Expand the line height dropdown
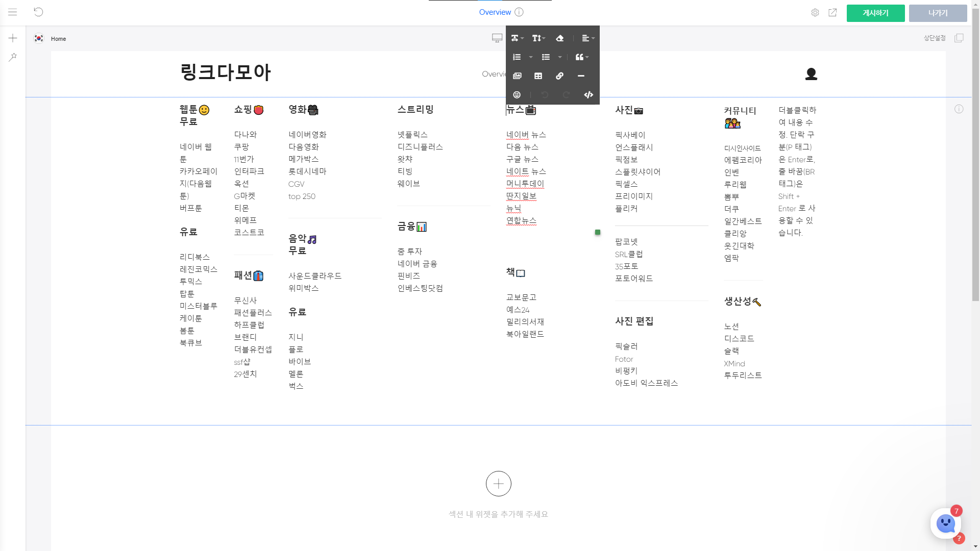 pos(538,38)
